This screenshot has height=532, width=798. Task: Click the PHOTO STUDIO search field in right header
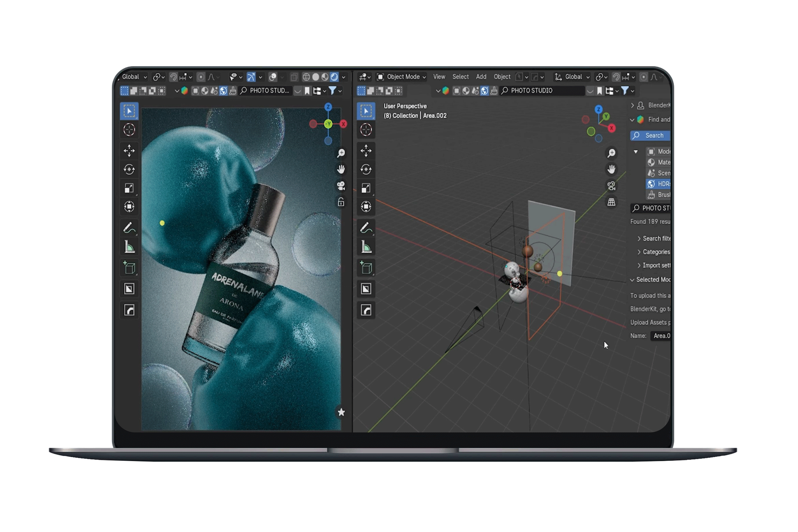click(542, 91)
